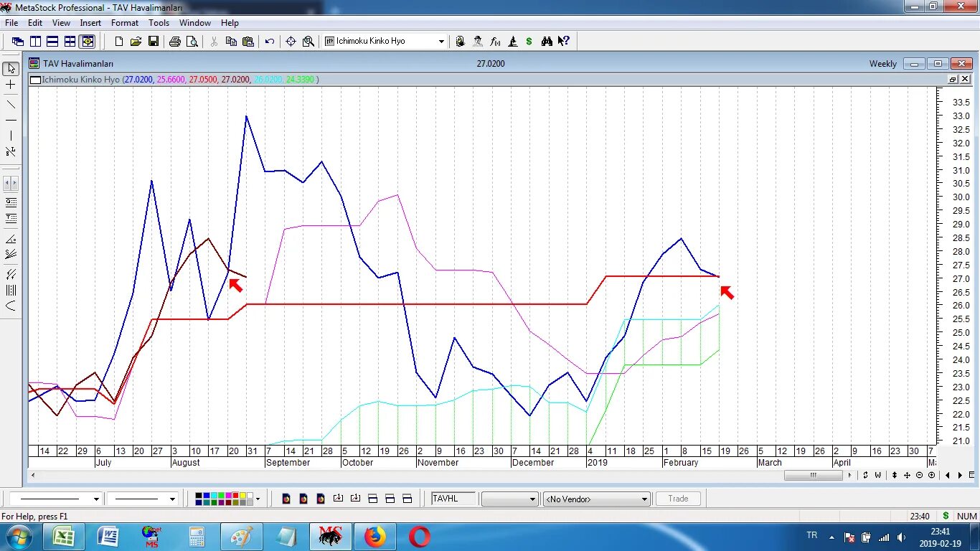Screen dimensions: 980x551
Task: Click the volume speaker tray icon
Action: click(900, 537)
